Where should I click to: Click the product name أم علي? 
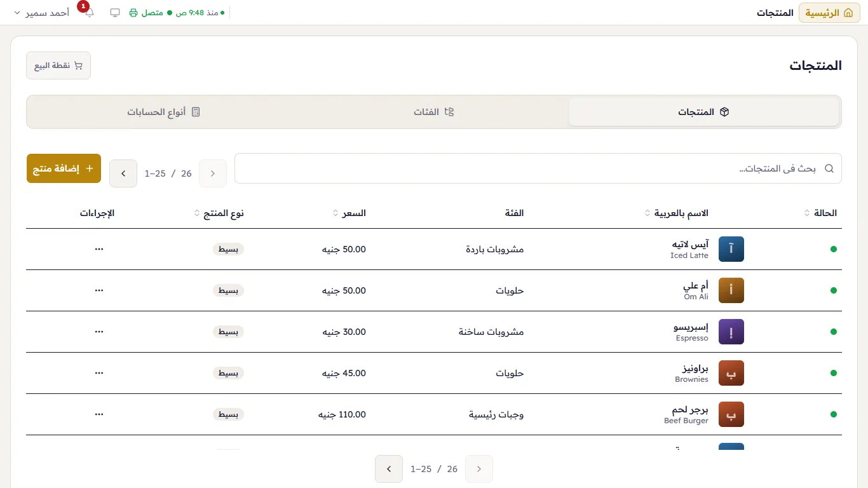coord(696,286)
